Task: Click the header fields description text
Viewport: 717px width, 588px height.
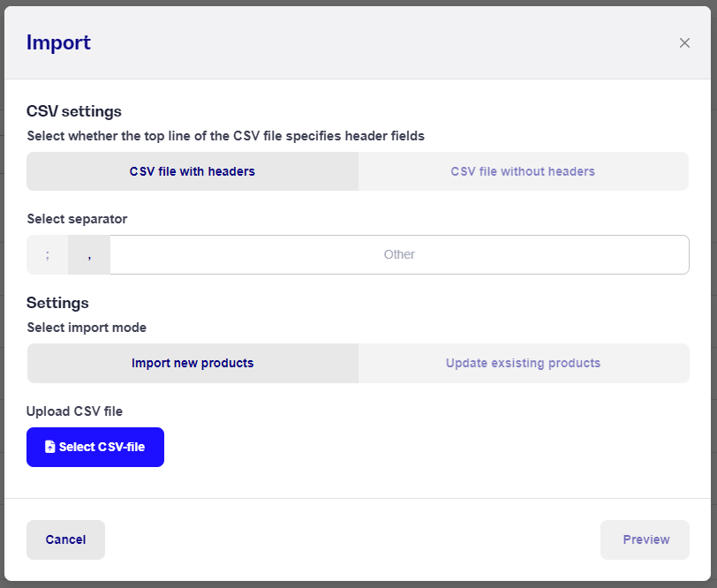Action: [226, 136]
